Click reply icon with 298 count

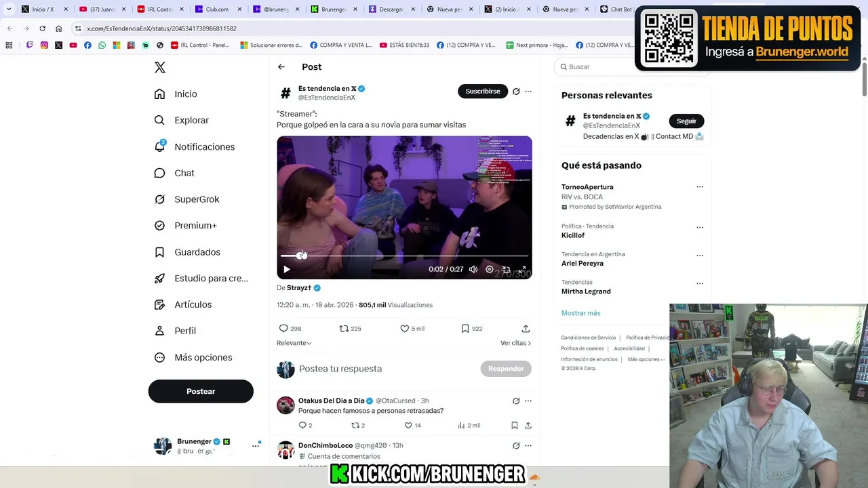click(x=290, y=329)
